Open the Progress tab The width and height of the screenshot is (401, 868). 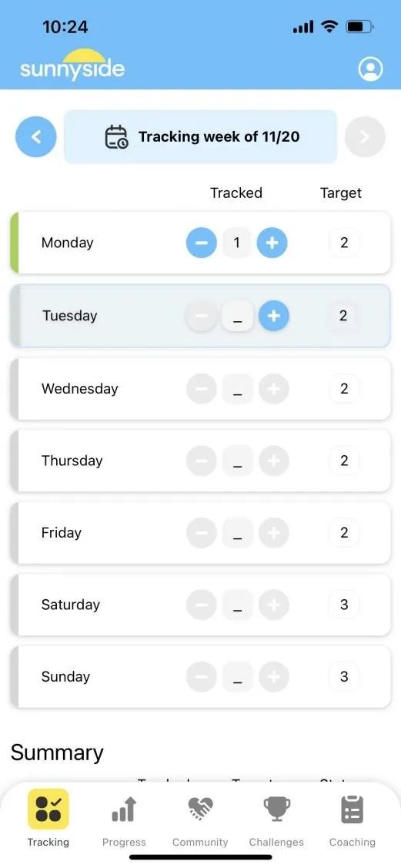[x=124, y=821]
